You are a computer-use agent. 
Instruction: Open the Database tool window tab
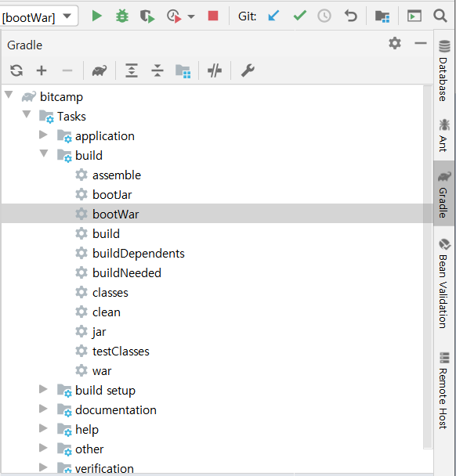click(443, 70)
